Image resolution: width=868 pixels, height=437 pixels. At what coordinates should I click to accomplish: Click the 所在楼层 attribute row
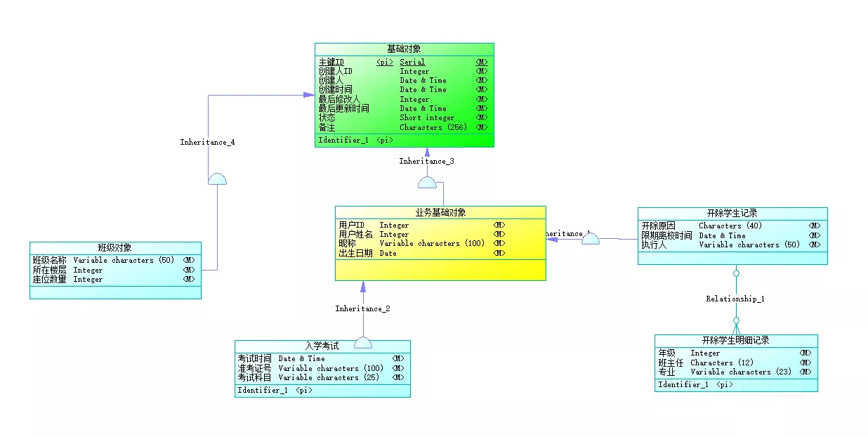pos(114,270)
